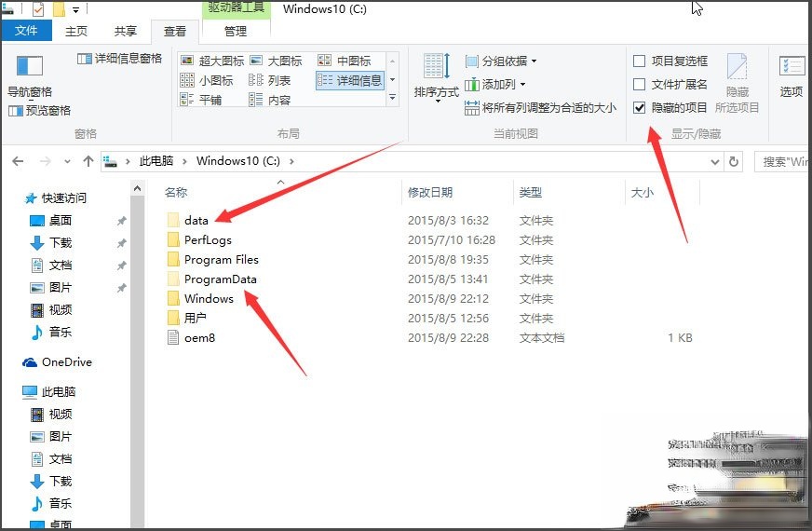Click 此电脑 in the address bar
The image size is (812, 531).
click(156, 161)
